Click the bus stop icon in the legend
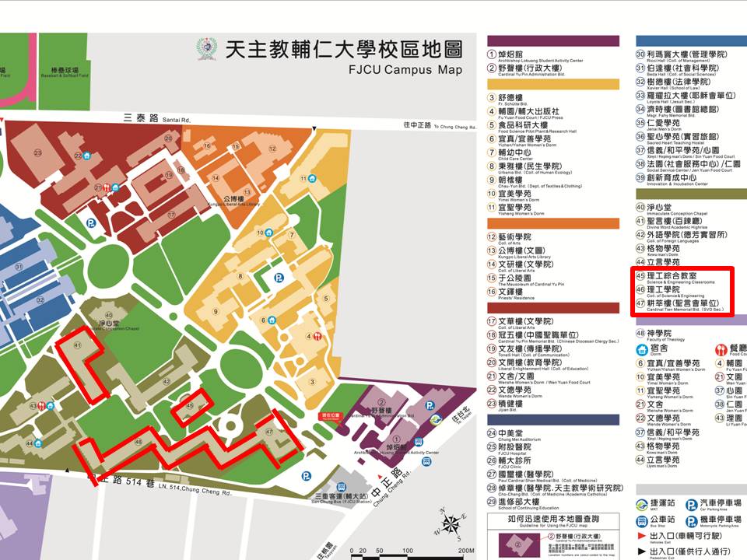The width and height of the screenshot is (747, 560). point(644,520)
